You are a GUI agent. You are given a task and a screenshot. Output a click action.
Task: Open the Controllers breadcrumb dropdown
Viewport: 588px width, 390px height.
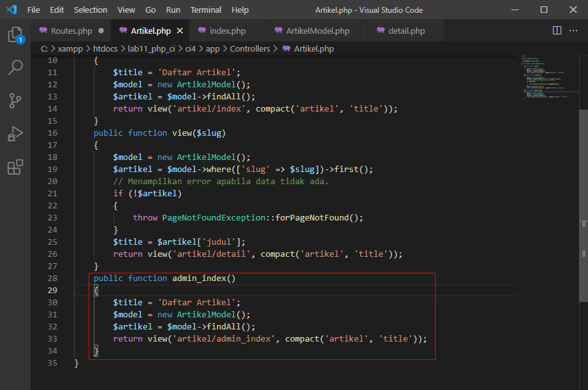pos(250,48)
